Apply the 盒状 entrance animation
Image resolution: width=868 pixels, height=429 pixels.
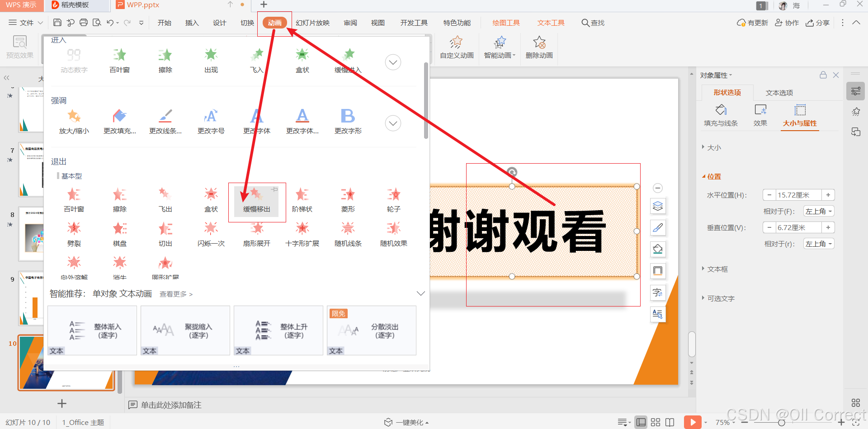[302, 61]
